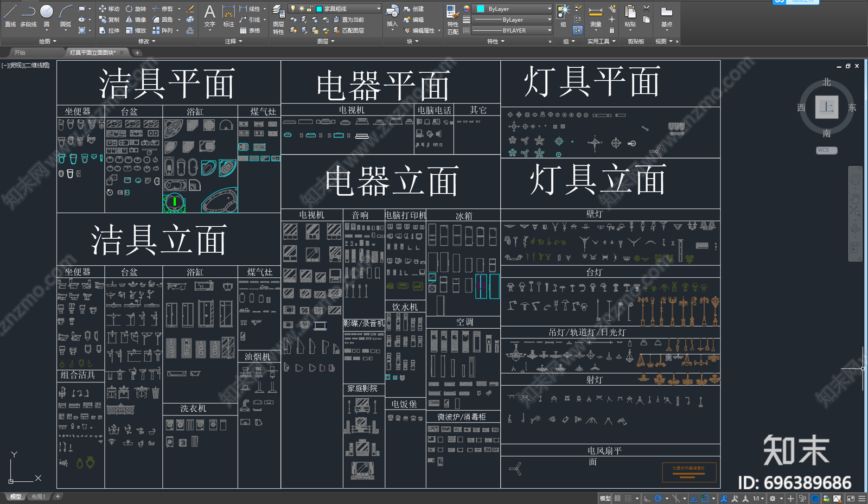The height and width of the screenshot is (504, 868).
Task: Click the 圆角 (Fillet) tool
Action: pos(162,20)
